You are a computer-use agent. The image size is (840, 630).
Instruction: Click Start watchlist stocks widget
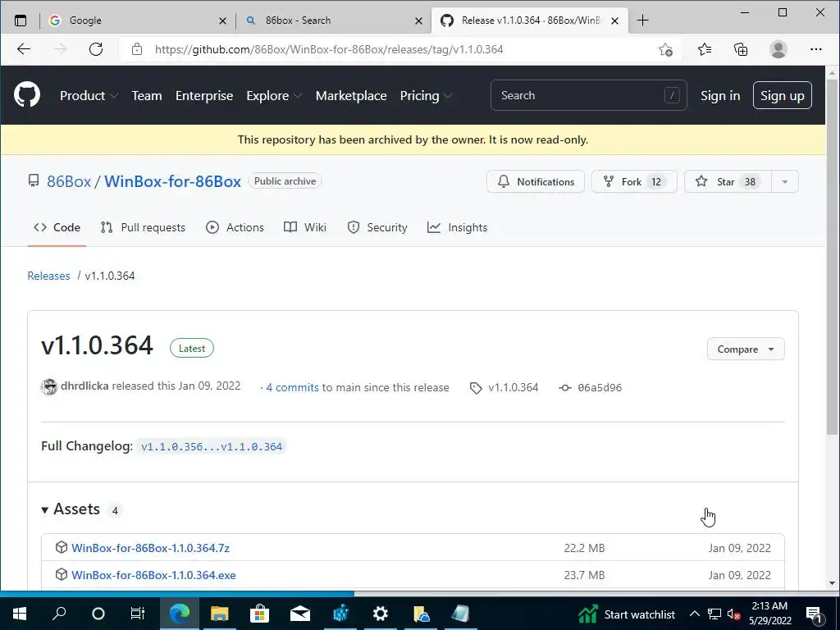pyautogui.click(x=626, y=614)
